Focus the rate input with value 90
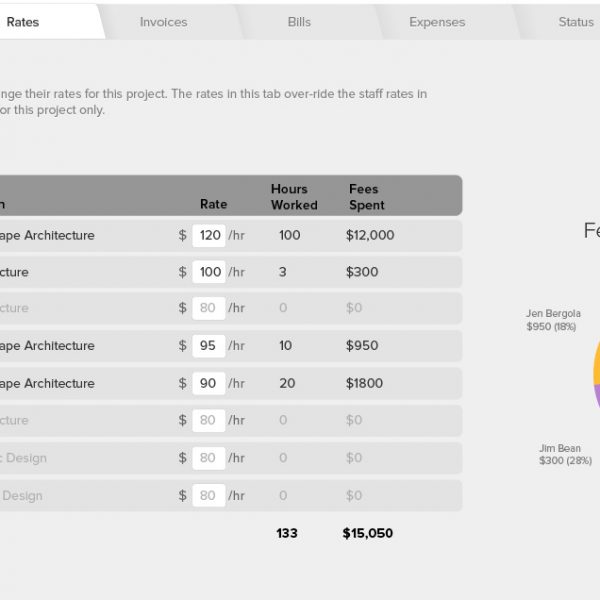The image size is (600, 600). coord(209,384)
